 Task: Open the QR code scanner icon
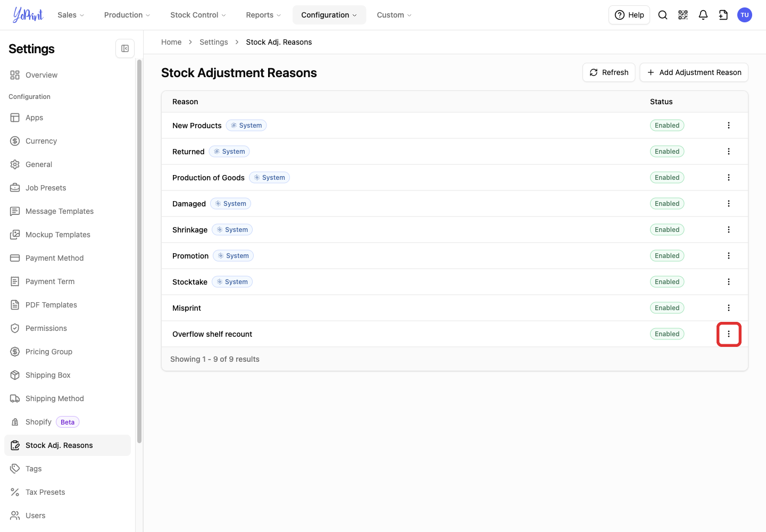coord(683,15)
